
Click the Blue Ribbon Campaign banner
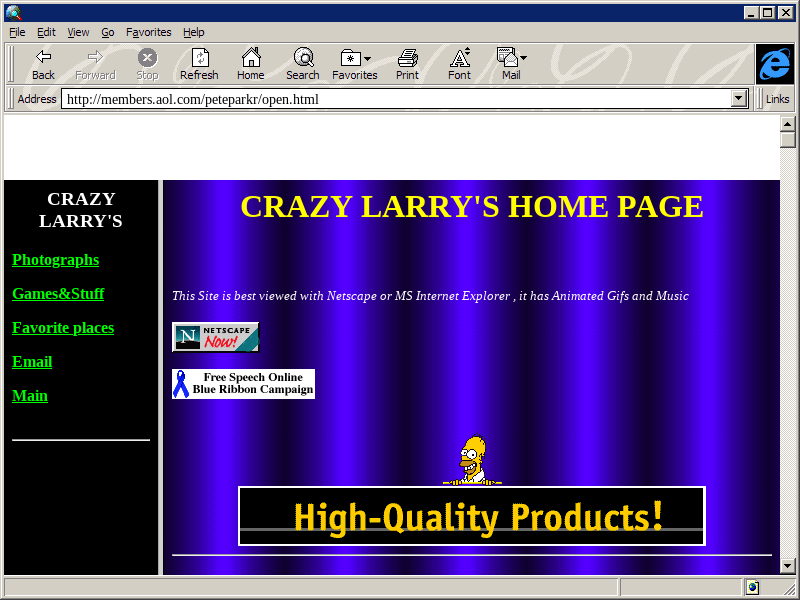[x=243, y=384]
